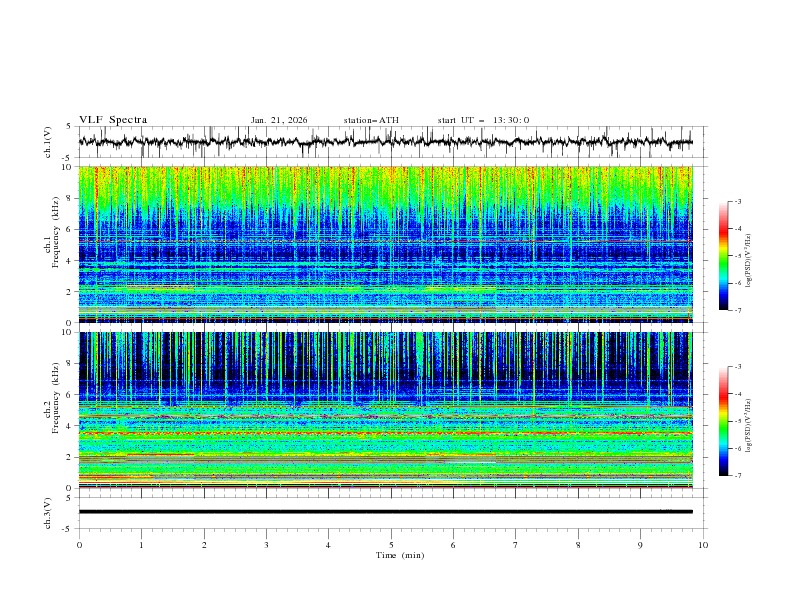This screenshot has width=792, height=612.
Task: Click time axis tick label "6"
Action: 453,545
